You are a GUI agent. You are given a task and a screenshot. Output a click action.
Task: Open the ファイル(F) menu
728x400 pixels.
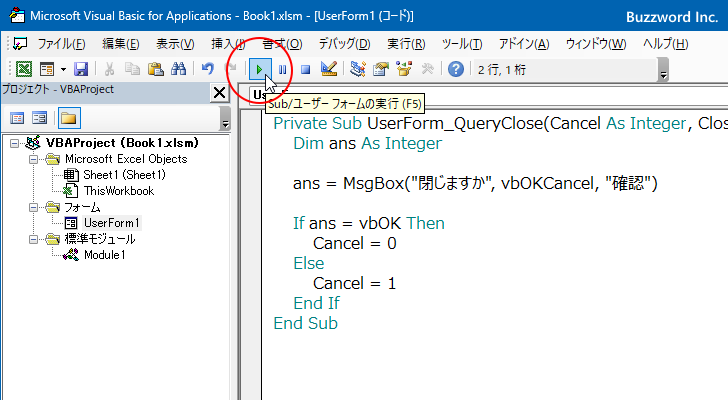(61, 44)
